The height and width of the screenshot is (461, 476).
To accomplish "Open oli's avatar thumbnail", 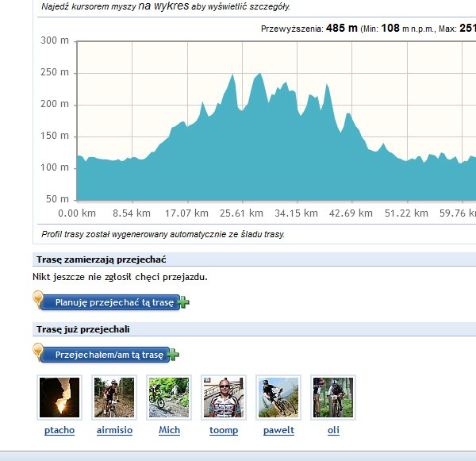I will (x=333, y=398).
